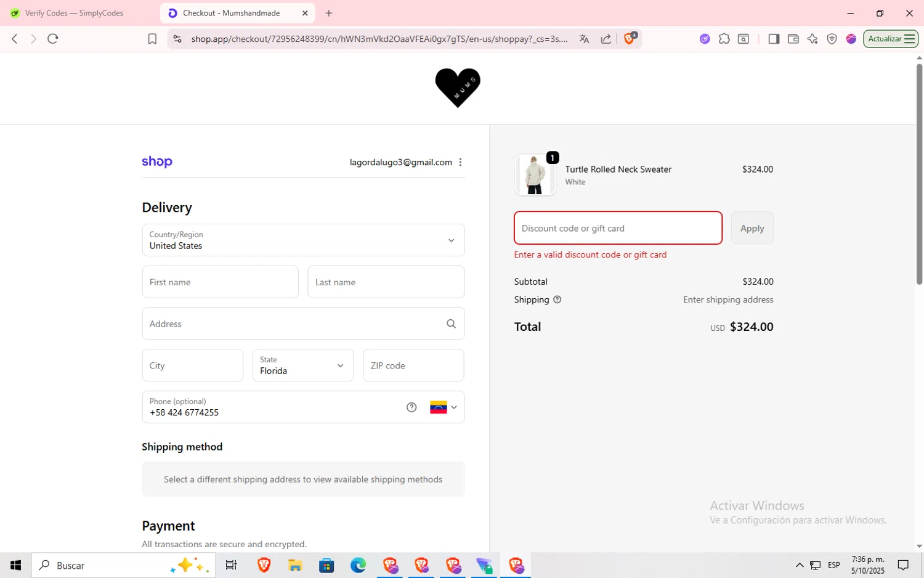Open the translate page icon
This screenshot has width=924, height=578.
point(584,39)
